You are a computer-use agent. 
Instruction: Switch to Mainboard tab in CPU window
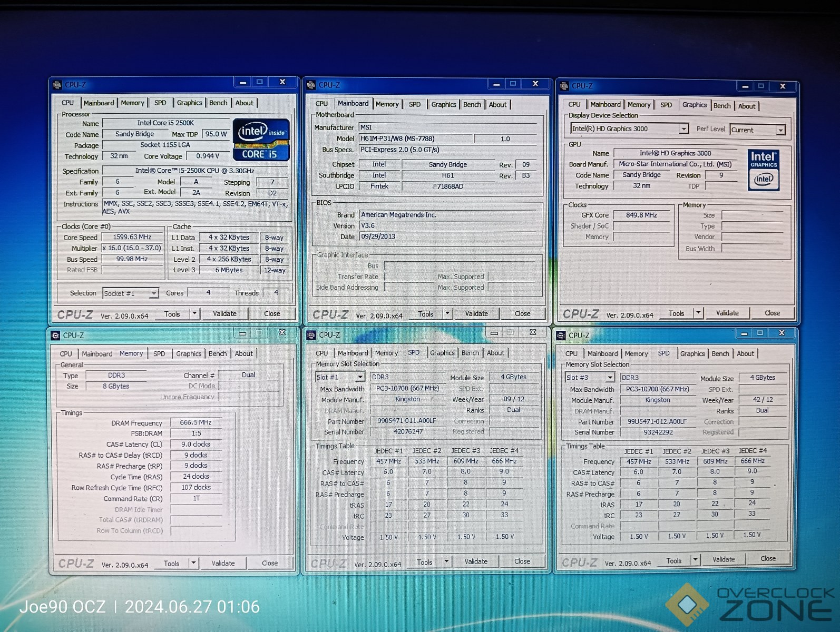click(99, 103)
